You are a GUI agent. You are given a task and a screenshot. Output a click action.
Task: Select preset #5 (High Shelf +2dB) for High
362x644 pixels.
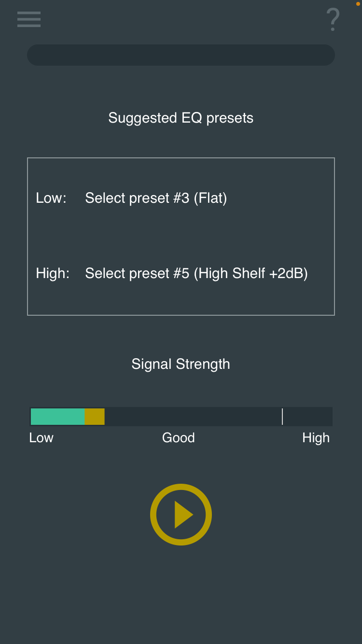[196, 273]
